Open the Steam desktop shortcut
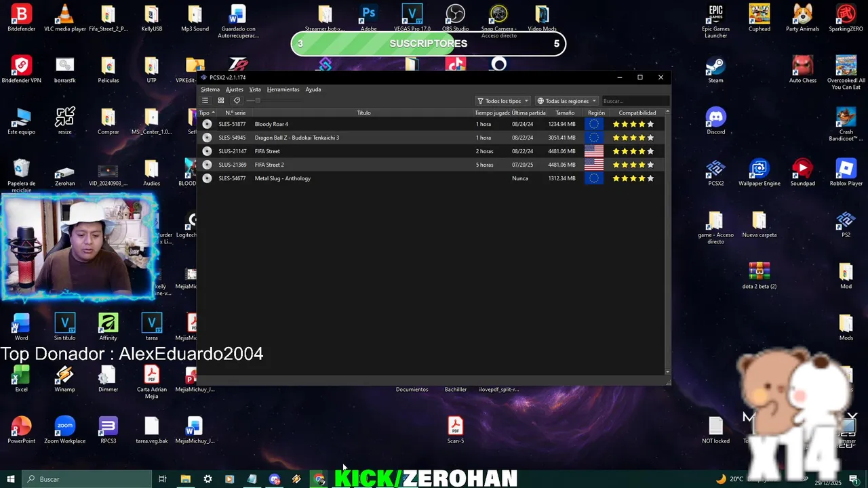The width and height of the screenshot is (868, 488). 715,70
